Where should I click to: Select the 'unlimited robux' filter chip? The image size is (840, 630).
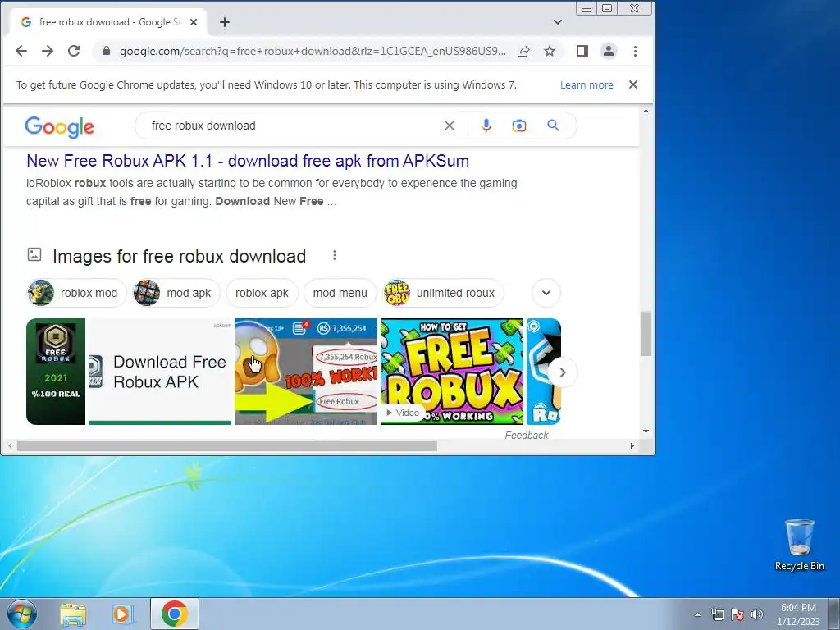pyautogui.click(x=444, y=293)
